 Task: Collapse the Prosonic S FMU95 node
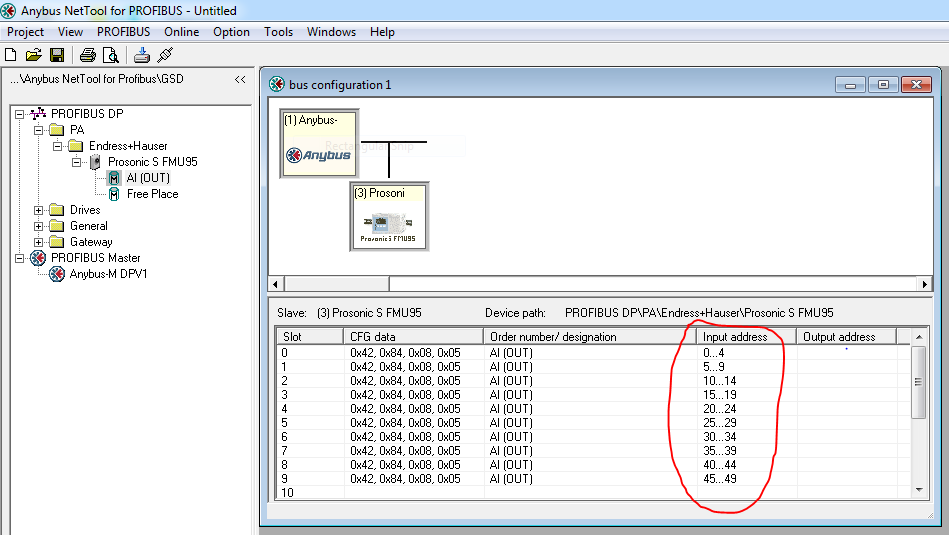[76, 162]
